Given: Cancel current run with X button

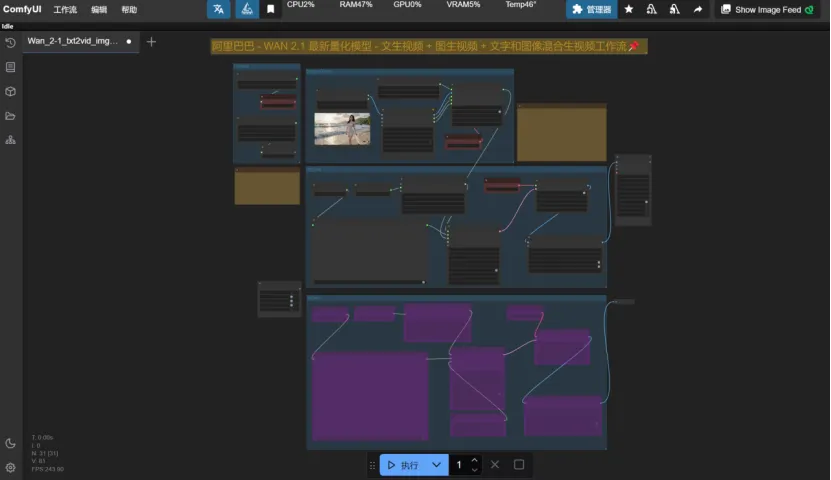Looking at the screenshot, I should coord(494,465).
